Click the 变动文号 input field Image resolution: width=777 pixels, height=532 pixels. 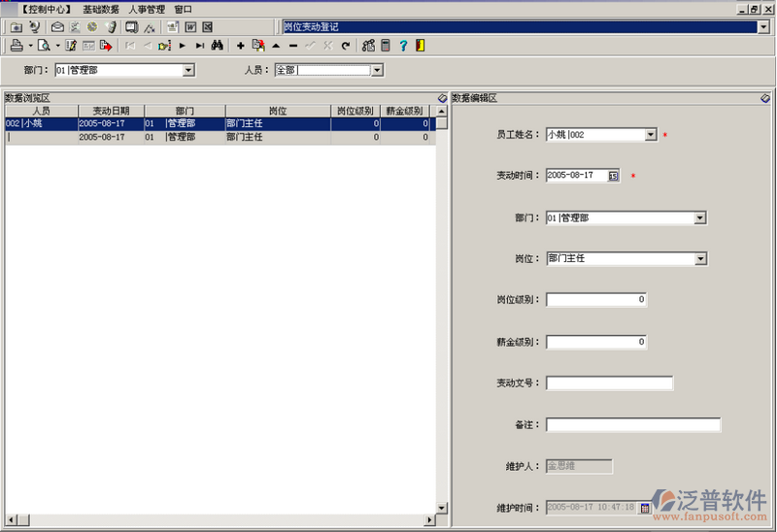pyautogui.click(x=609, y=383)
